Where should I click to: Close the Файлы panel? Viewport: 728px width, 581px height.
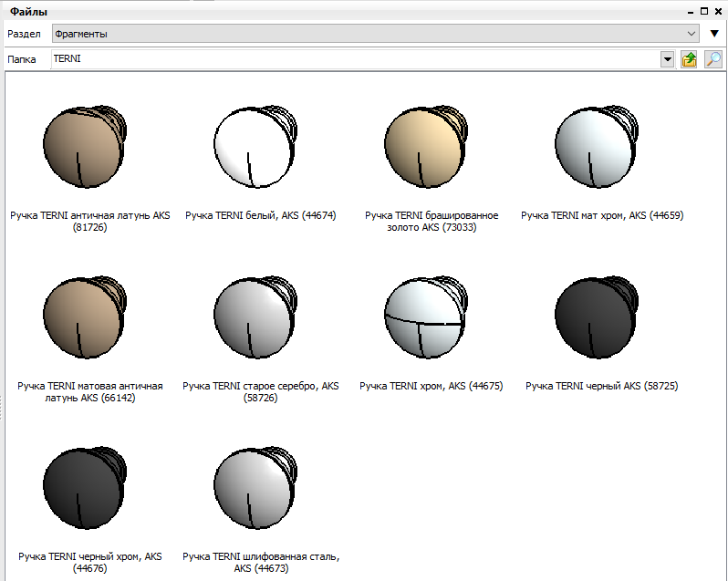tap(718, 12)
